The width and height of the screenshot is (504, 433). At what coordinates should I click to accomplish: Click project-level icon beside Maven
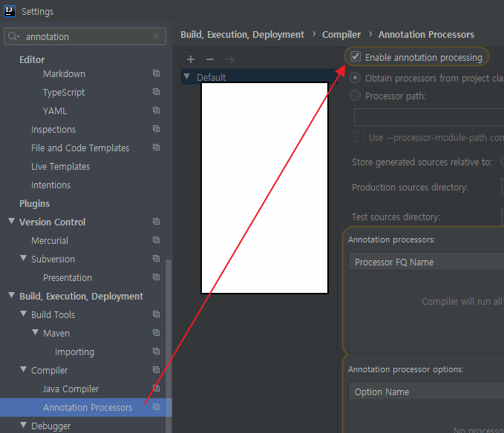click(x=156, y=333)
